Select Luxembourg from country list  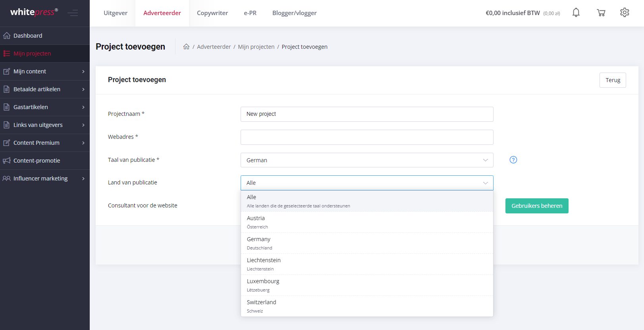(367, 285)
